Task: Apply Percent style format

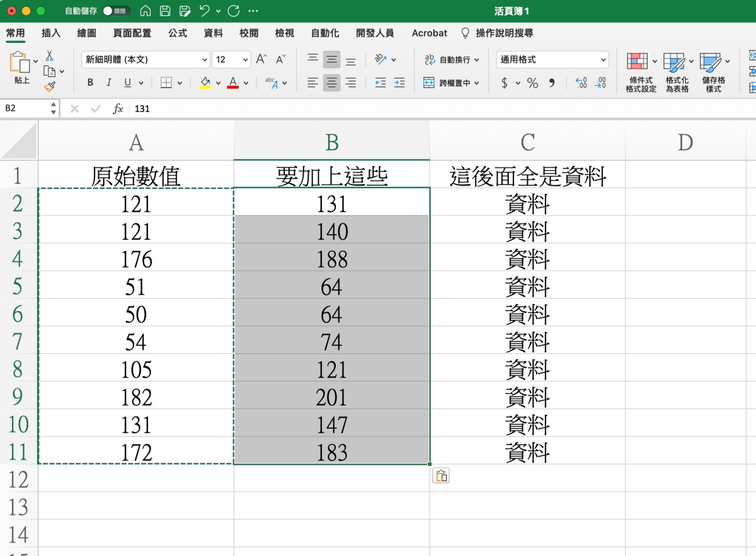Action: pos(532,82)
